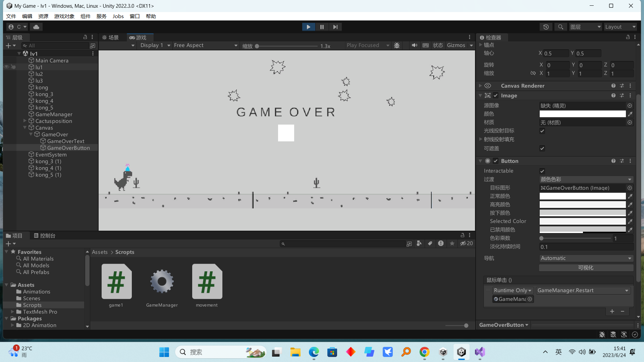Open the 组件 menu
The width and height of the screenshot is (644, 362).
[x=86, y=16]
